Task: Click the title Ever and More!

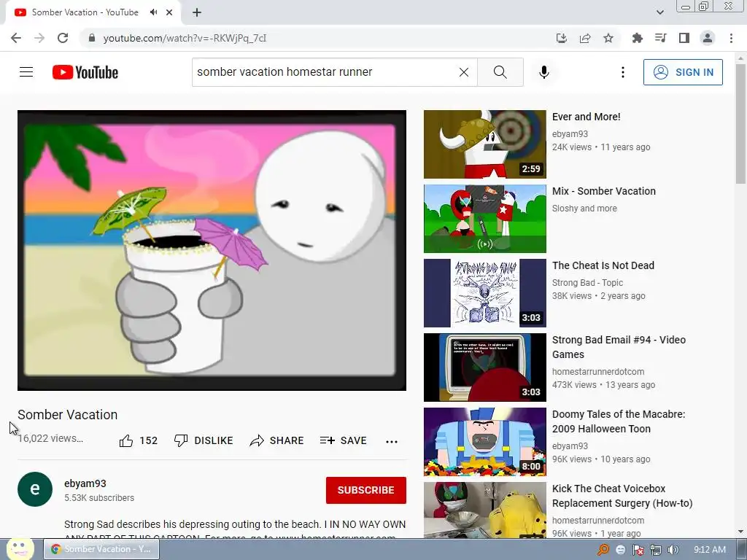Action: click(x=586, y=117)
